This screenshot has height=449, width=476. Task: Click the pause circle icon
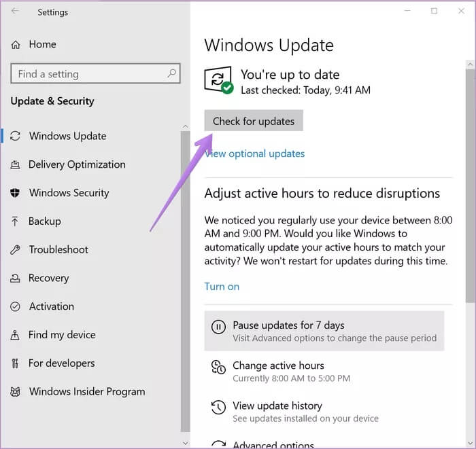point(218,327)
